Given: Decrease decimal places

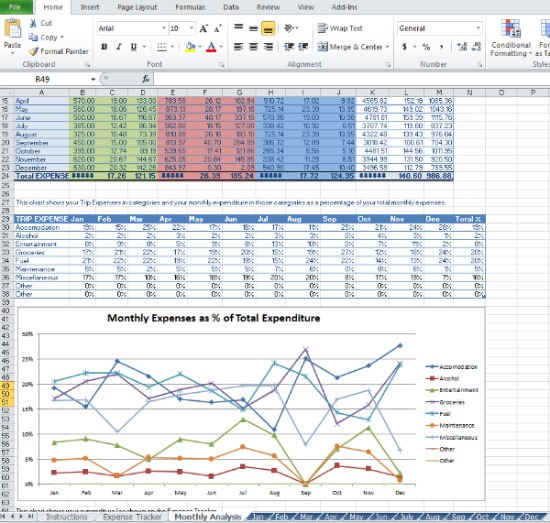Looking at the screenshot, I should tap(476, 47).
